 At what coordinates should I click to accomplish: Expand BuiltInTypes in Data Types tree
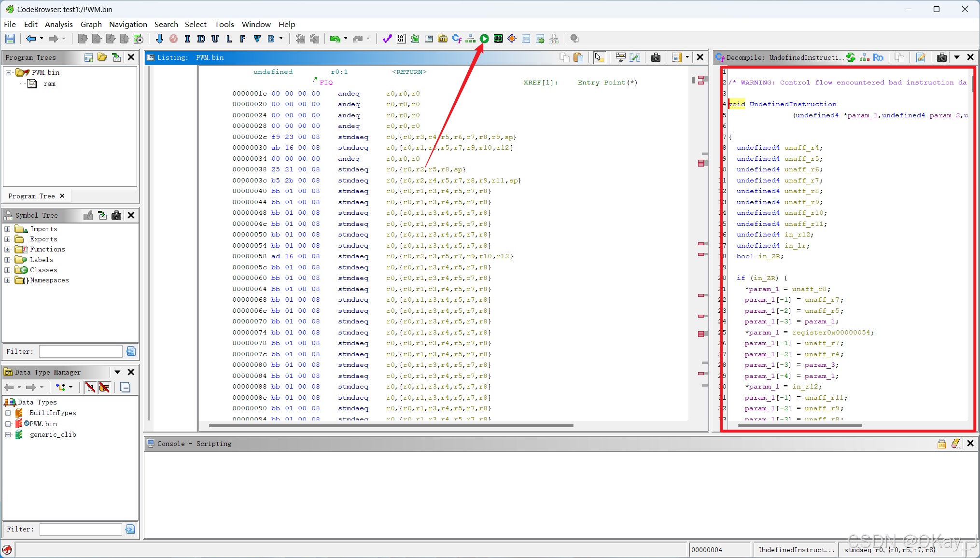[8, 413]
